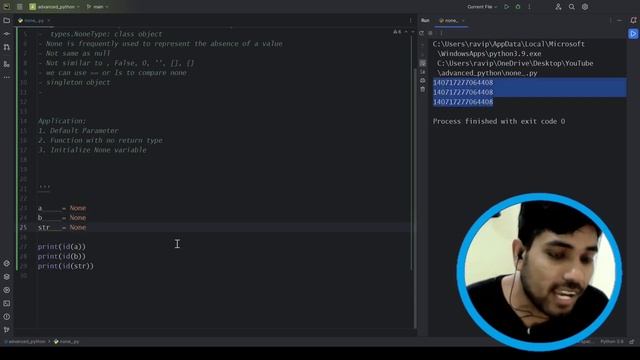The height and width of the screenshot is (360, 640).
Task: Click the PyCharm application logo icon
Action: coord(7,7)
